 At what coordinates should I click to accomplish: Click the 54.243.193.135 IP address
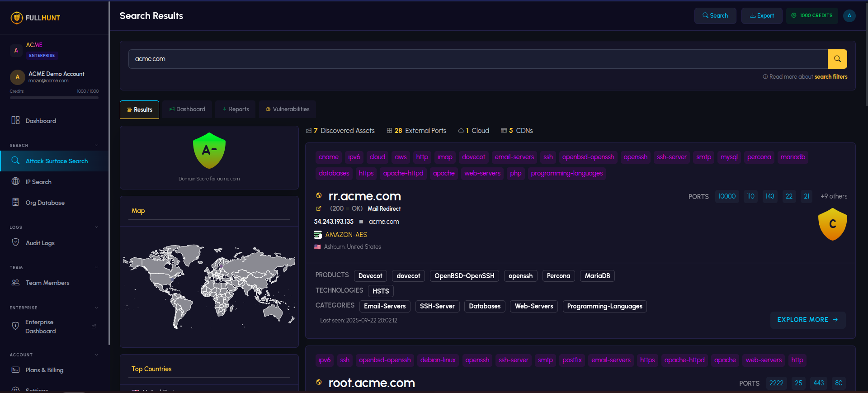click(334, 222)
